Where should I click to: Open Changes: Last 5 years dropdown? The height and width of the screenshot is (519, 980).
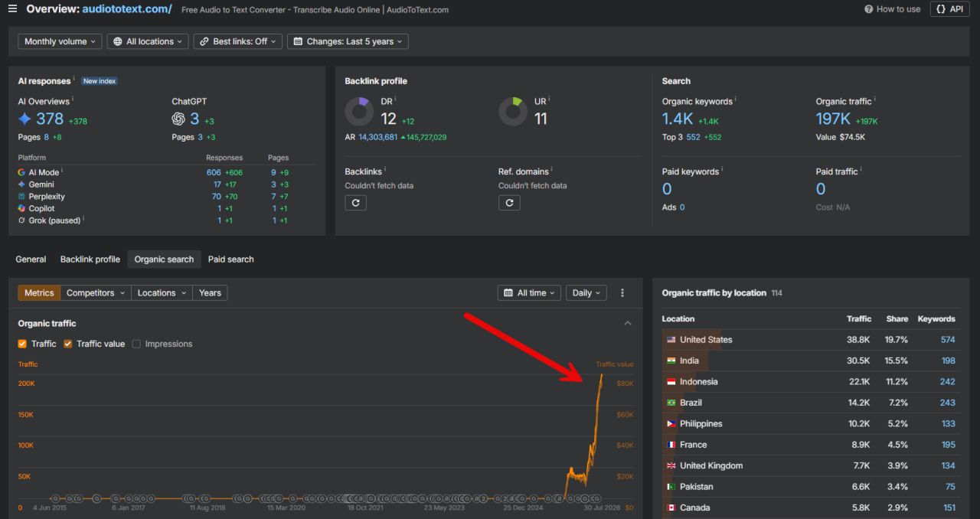[x=348, y=41]
